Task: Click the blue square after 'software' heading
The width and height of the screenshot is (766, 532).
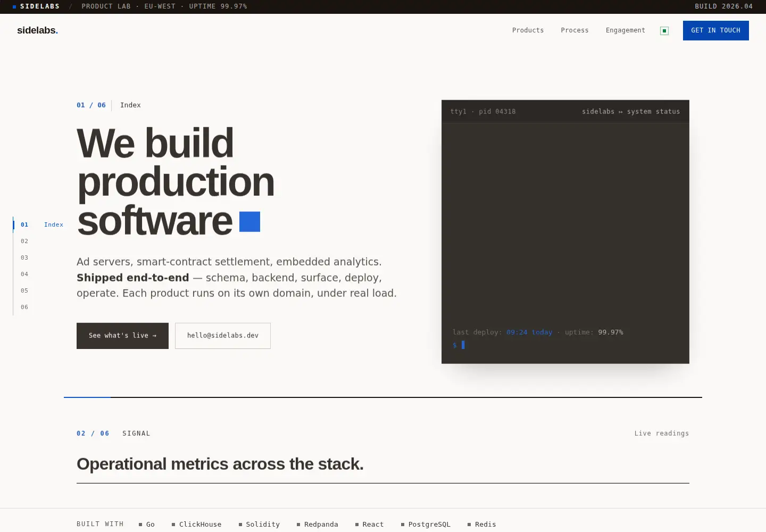Action: coord(249,222)
